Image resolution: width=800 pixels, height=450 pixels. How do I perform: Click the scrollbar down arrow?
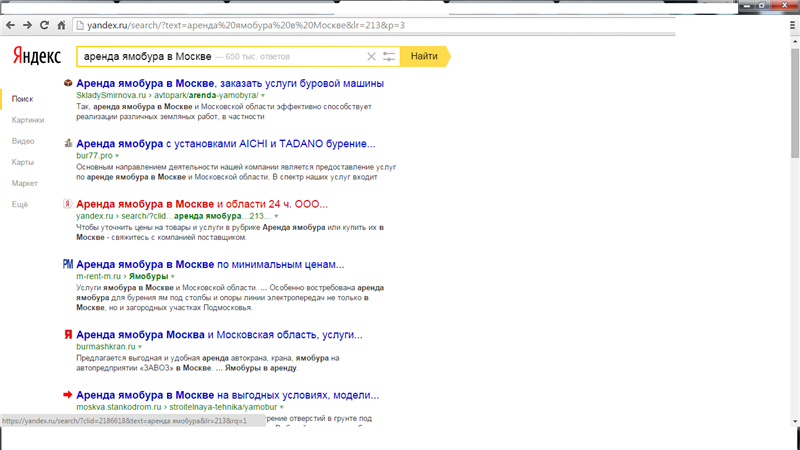tap(795, 421)
